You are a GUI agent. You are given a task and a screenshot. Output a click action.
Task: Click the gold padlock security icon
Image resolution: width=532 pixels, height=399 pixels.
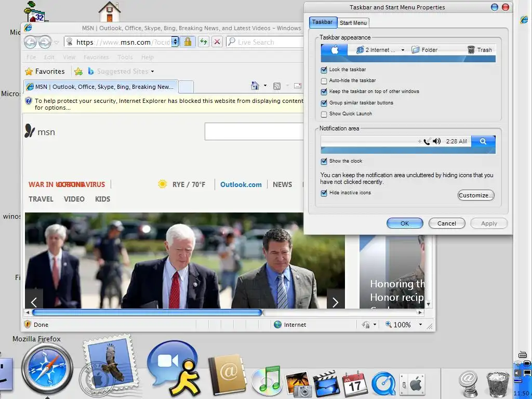pyautogui.click(x=188, y=42)
